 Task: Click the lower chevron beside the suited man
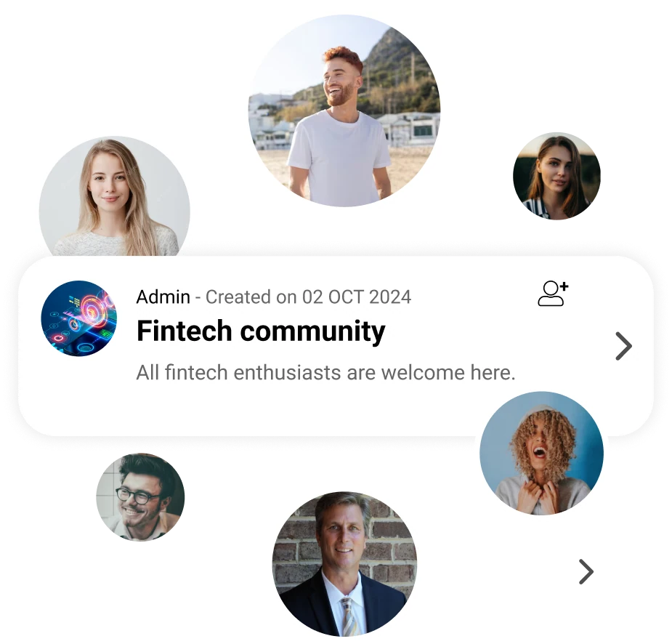click(x=586, y=571)
